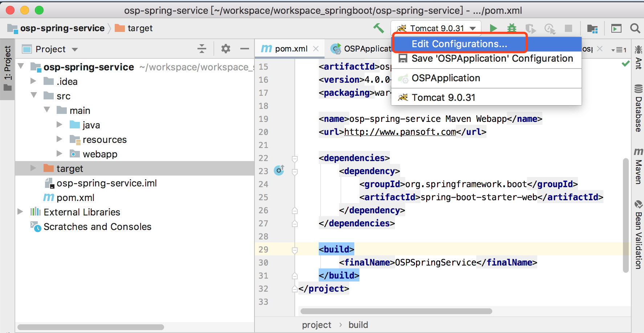Expand External Libraries node
The width and height of the screenshot is (644, 333).
pyautogui.click(x=20, y=211)
